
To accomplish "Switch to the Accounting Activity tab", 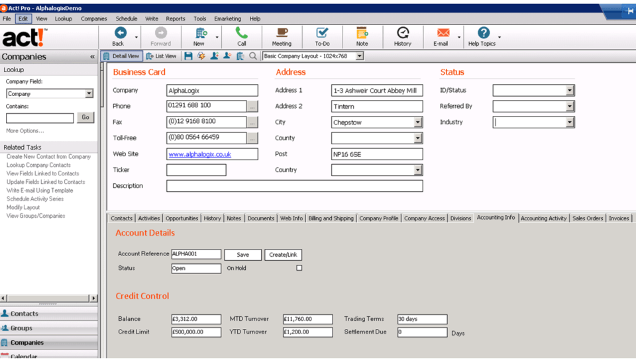I will pyautogui.click(x=543, y=218).
